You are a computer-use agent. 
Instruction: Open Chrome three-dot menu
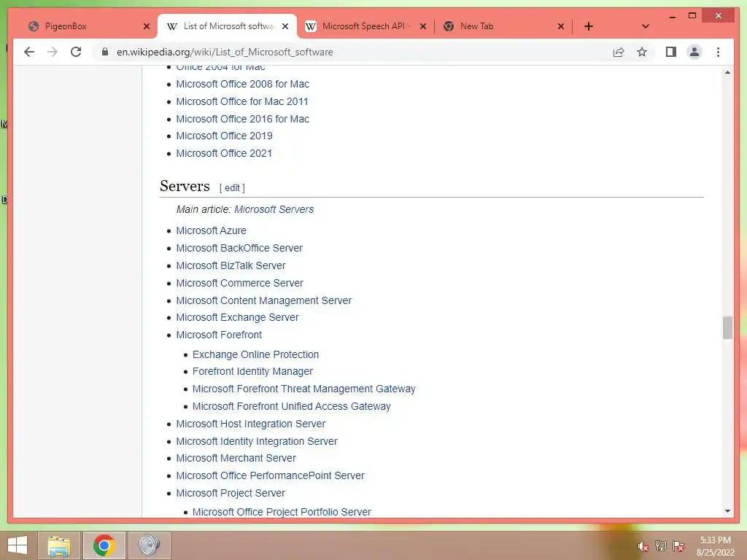pyautogui.click(x=718, y=52)
